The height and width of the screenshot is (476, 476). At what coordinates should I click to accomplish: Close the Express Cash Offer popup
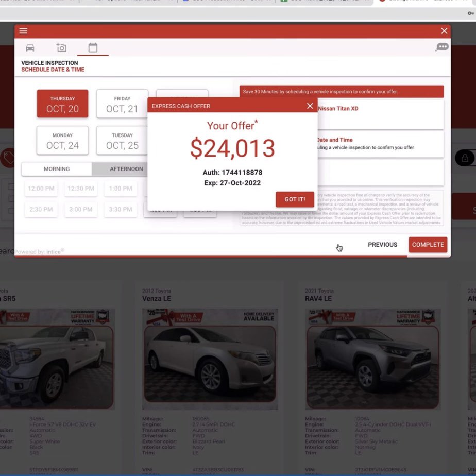310,106
